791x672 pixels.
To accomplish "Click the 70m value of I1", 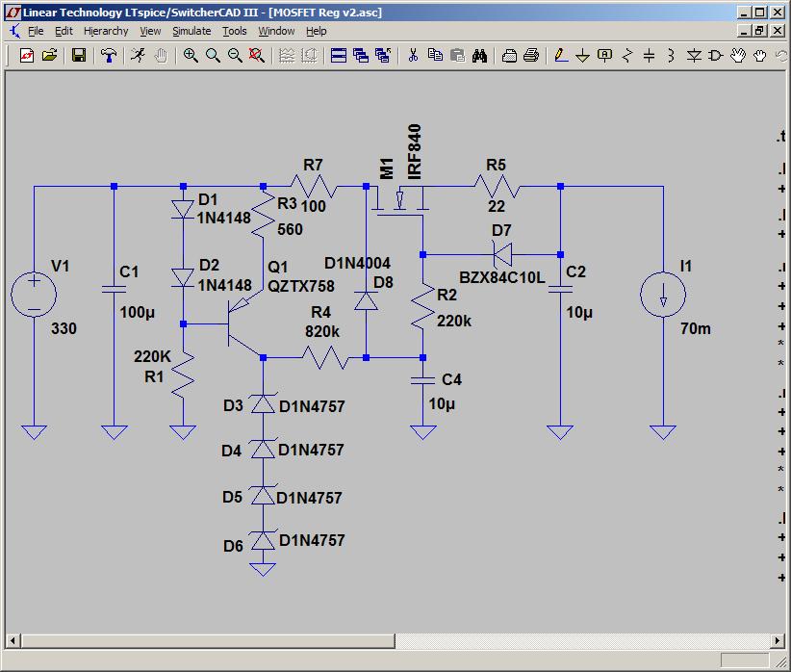I will click(x=696, y=328).
